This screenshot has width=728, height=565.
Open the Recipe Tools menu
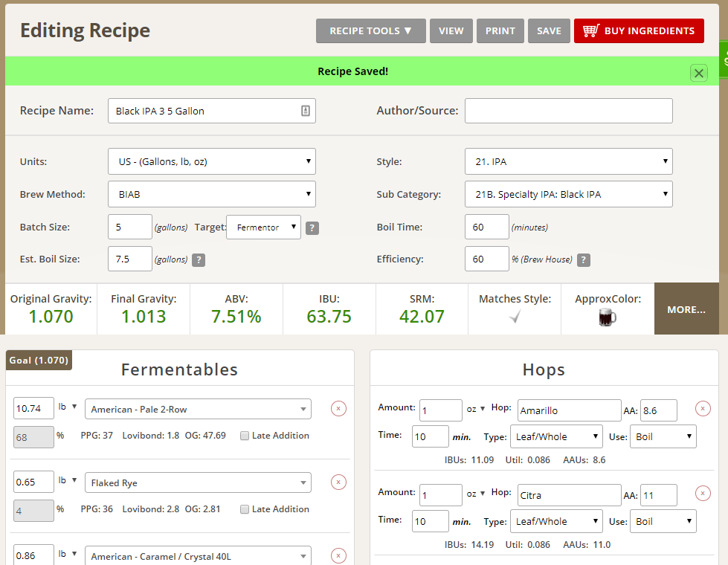coord(370,31)
